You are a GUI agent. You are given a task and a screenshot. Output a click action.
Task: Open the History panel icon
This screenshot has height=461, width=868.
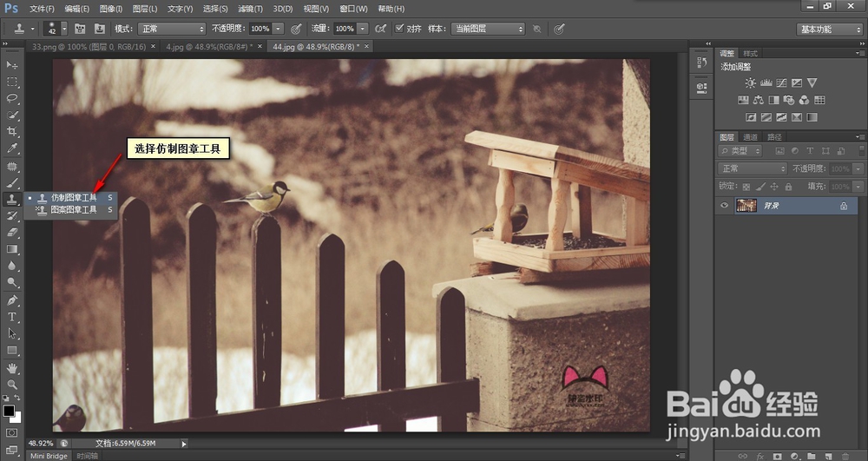[702, 63]
